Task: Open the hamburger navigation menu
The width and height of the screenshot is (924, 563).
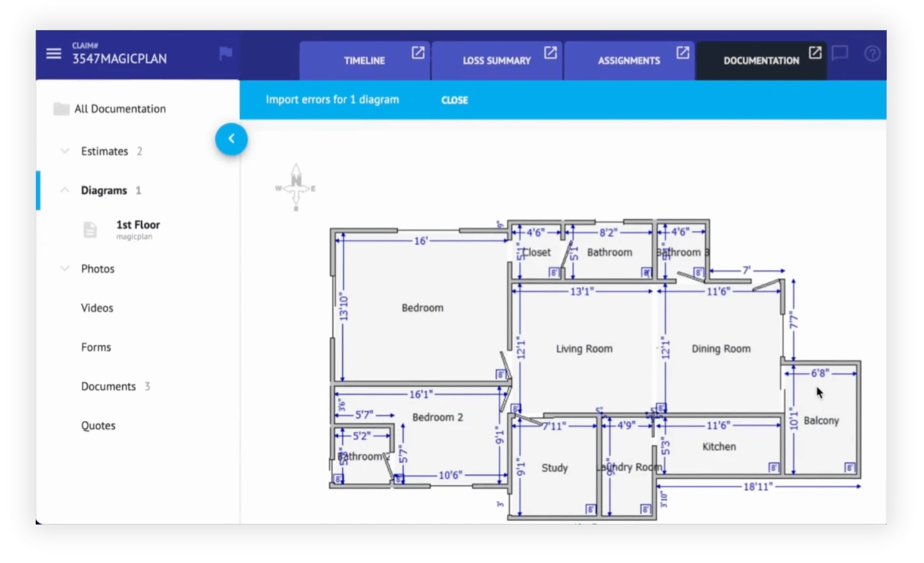Action: click(x=54, y=53)
